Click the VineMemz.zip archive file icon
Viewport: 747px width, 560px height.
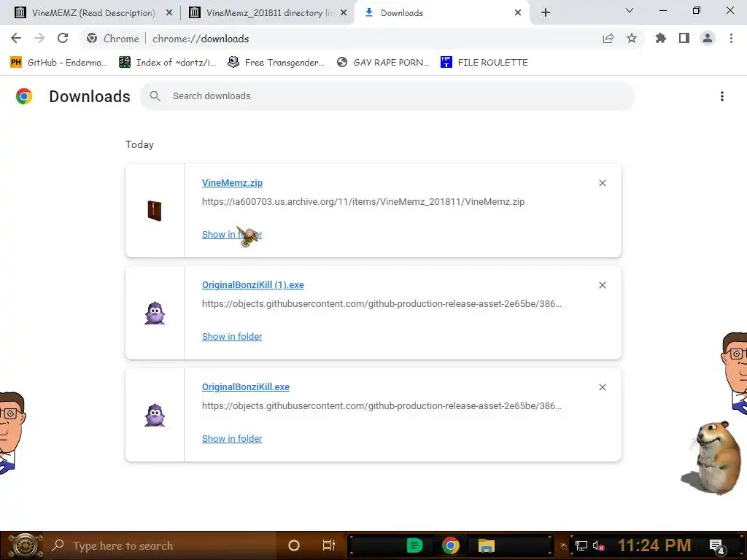coord(155,211)
